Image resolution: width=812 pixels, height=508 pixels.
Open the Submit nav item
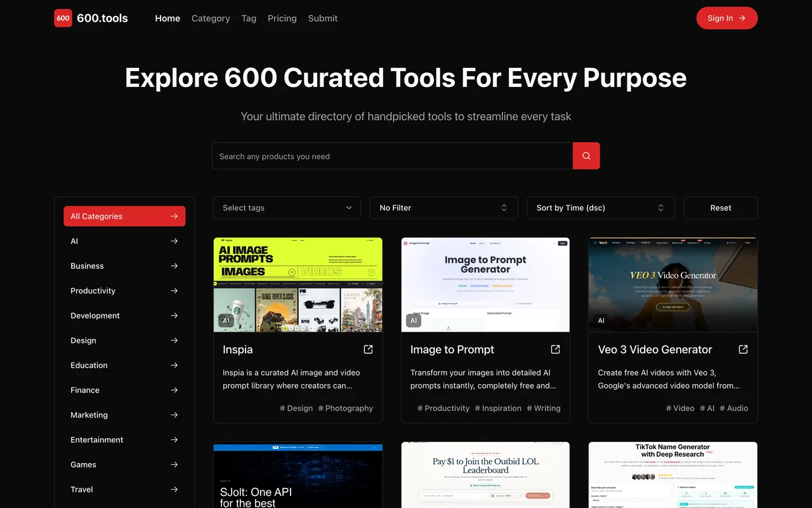[x=323, y=18]
